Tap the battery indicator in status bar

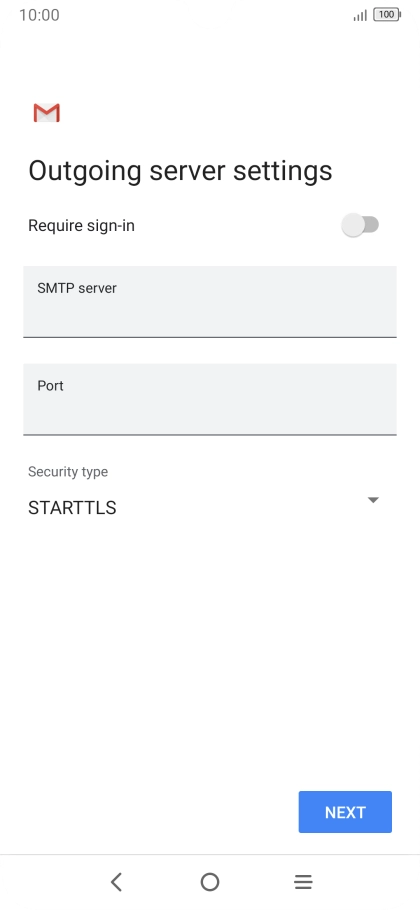click(388, 15)
